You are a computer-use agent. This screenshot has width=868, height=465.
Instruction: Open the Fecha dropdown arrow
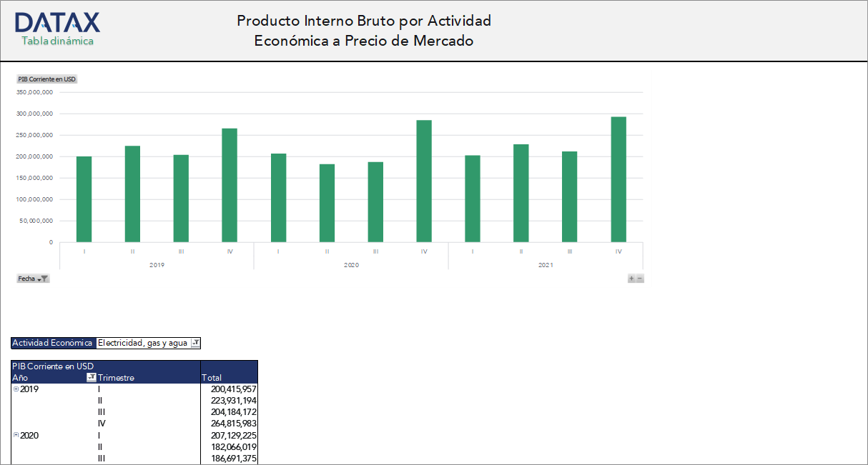point(39,279)
